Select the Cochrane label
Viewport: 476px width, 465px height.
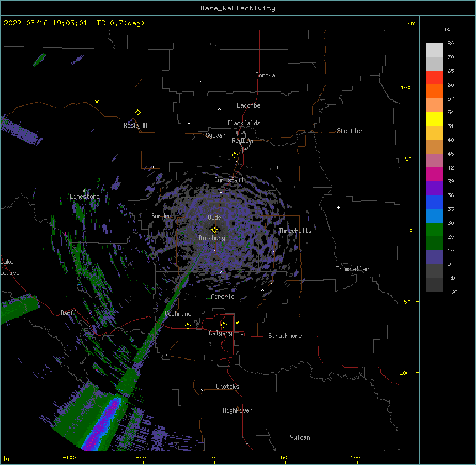[x=178, y=314]
